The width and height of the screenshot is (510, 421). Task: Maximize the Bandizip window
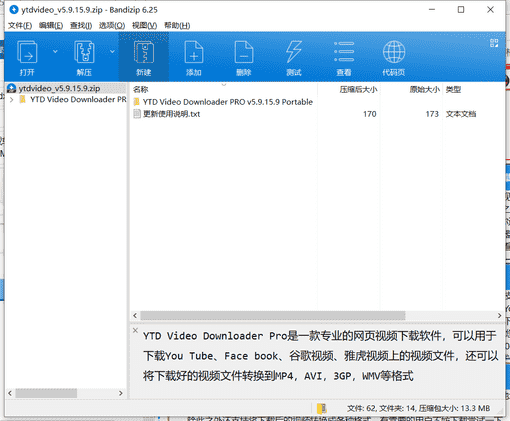[x=461, y=10]
